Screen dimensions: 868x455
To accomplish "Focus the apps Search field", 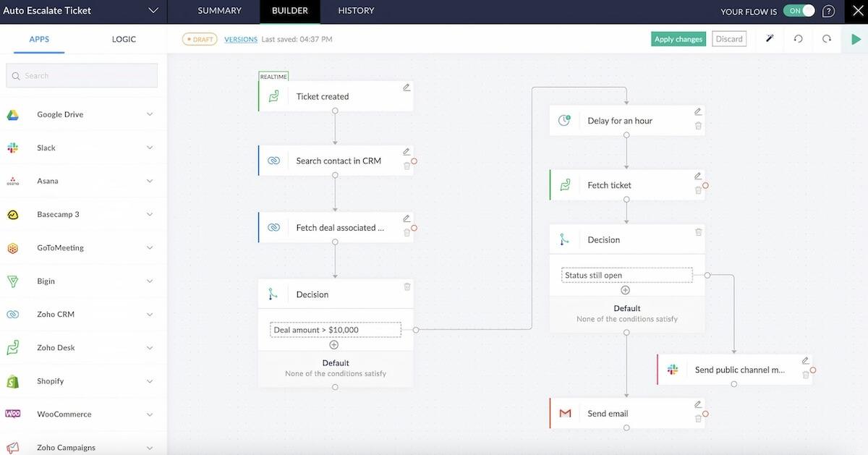I will [82, 75].
